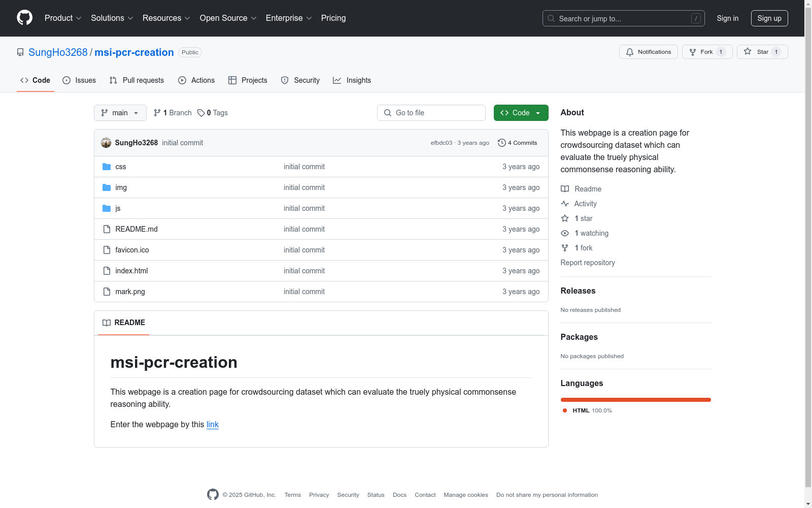The width and height of the screenshot is (812, 508).
Task: Open commit efbdc03
Action: pyautogui.click(x=442, y=143)
